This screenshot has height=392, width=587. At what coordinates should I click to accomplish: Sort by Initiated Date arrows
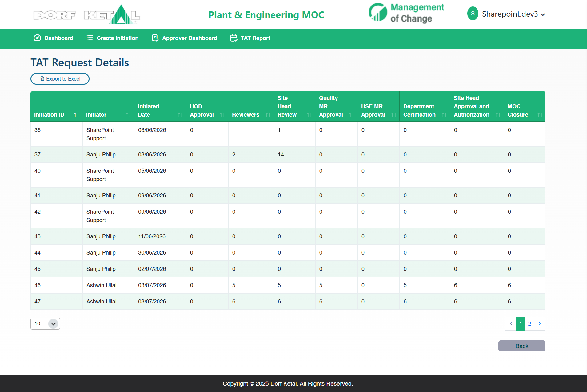(180, 115)
